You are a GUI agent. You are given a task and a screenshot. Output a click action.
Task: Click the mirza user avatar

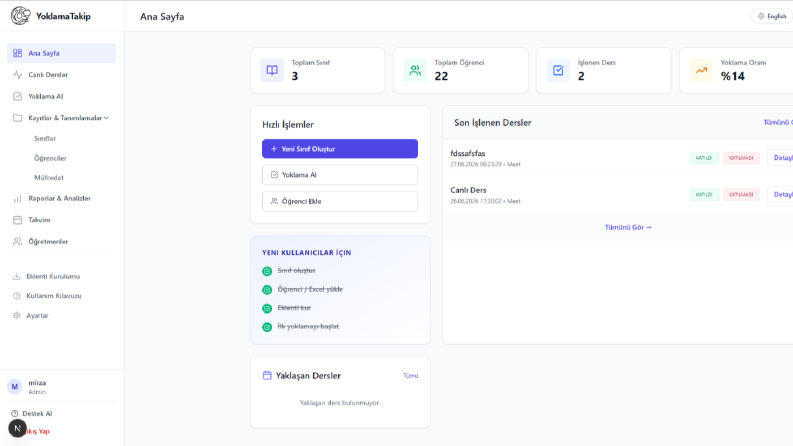click(15, 387)
